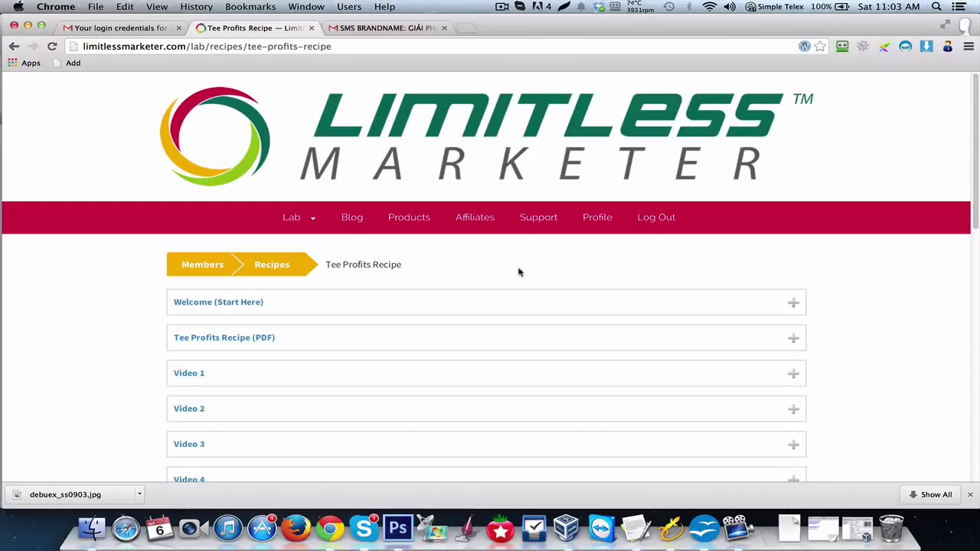Click Show All downloads button
This screenshot has width=980, height=551.
click(x=930, y=494)
